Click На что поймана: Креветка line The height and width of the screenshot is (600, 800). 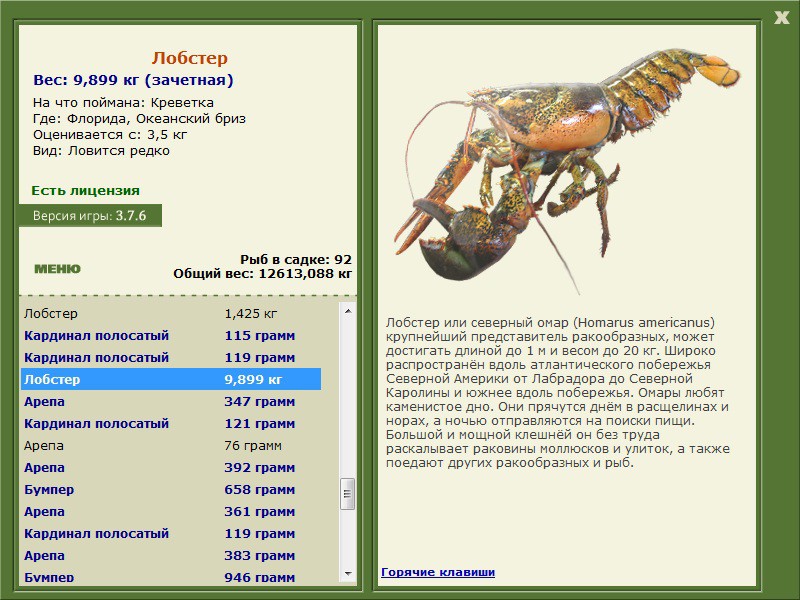[x=123, y=102]
